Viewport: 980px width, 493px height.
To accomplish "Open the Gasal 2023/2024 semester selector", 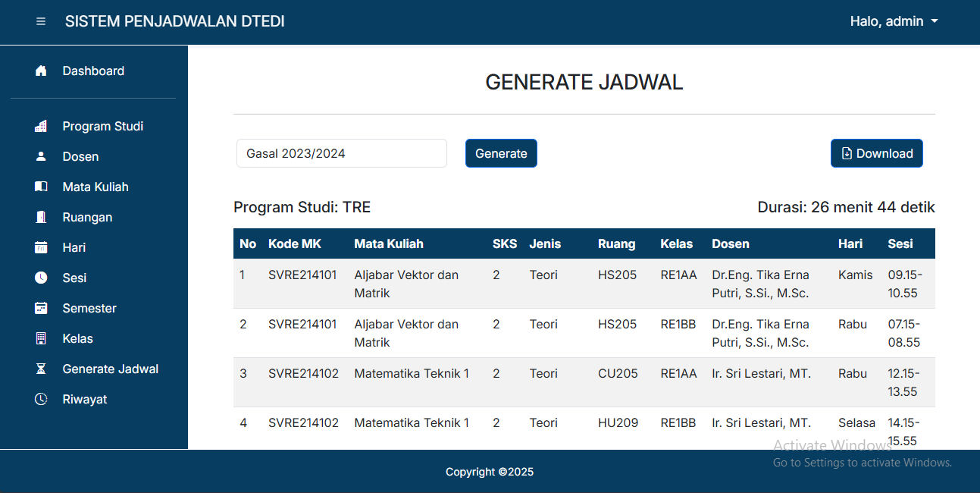I will (x=341, y=153).
